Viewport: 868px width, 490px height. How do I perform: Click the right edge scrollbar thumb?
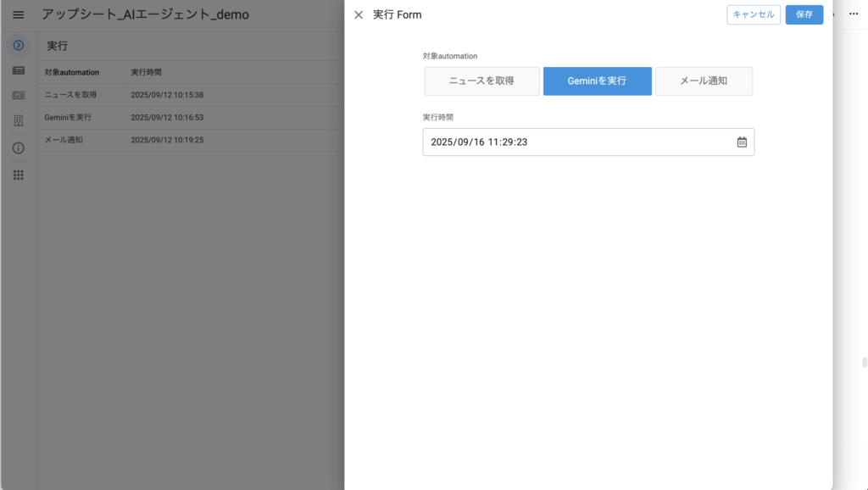click(865, 363)
